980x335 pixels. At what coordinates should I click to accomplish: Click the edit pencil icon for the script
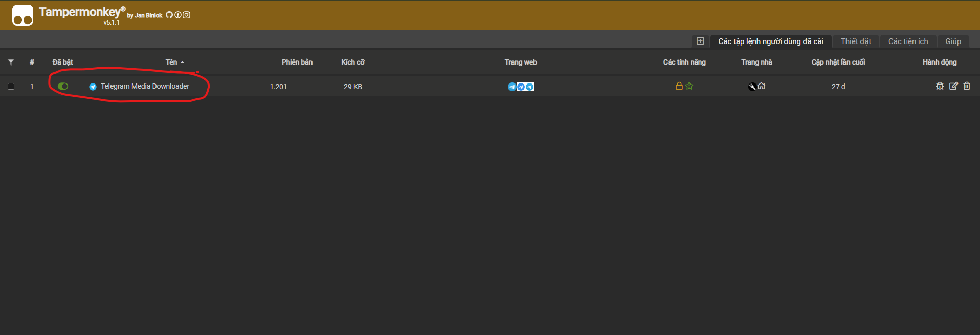(953, 86)
